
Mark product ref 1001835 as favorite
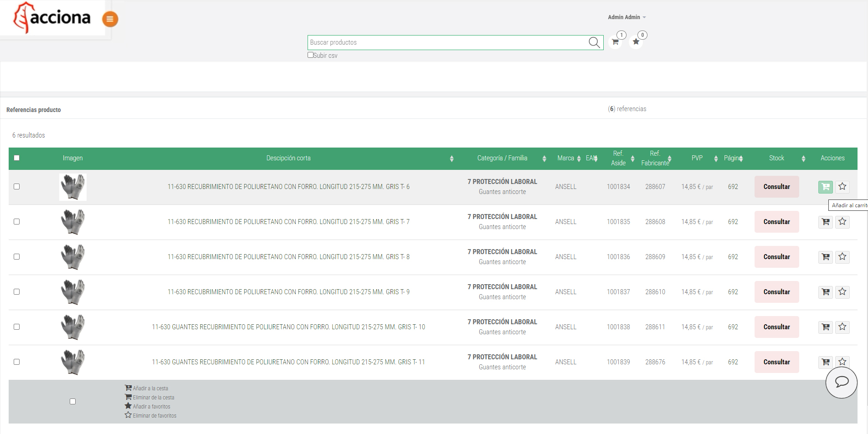pos(842,222)
